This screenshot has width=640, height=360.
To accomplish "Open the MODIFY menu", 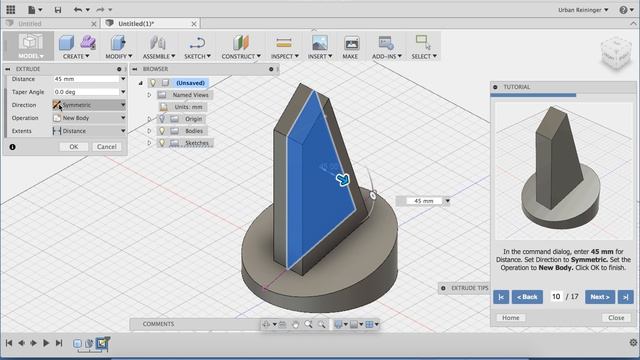I will 119,56.
